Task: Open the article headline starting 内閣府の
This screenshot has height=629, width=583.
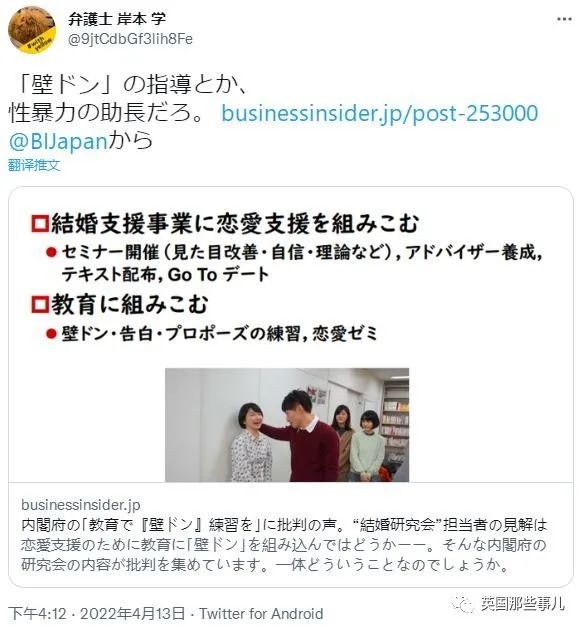Action: click(x=284, y=525)
